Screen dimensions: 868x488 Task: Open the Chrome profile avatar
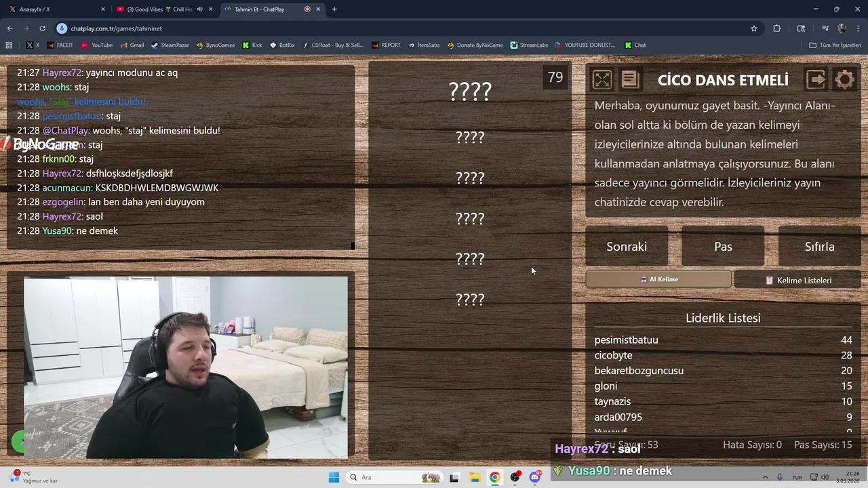tap(842, 28)
